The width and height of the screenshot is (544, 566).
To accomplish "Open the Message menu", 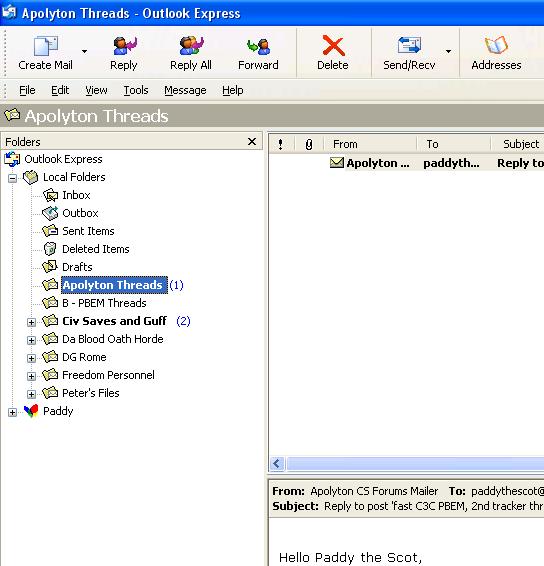I will point(185,90).
